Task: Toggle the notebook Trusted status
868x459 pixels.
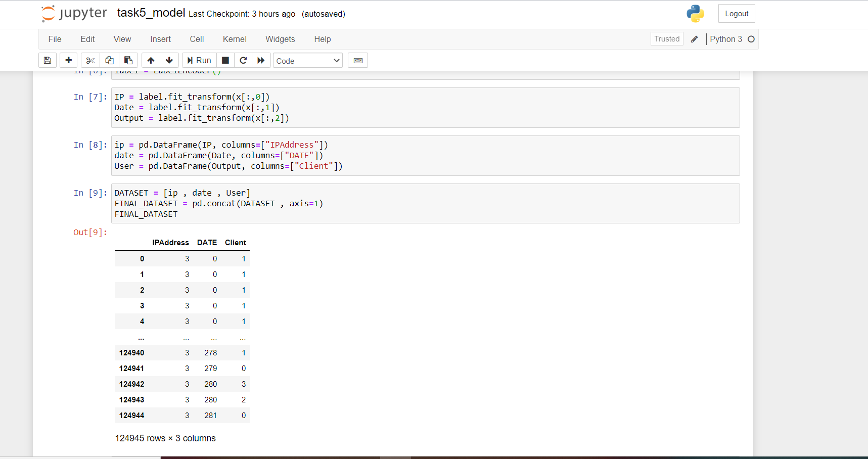Action: tap(666, 39)
